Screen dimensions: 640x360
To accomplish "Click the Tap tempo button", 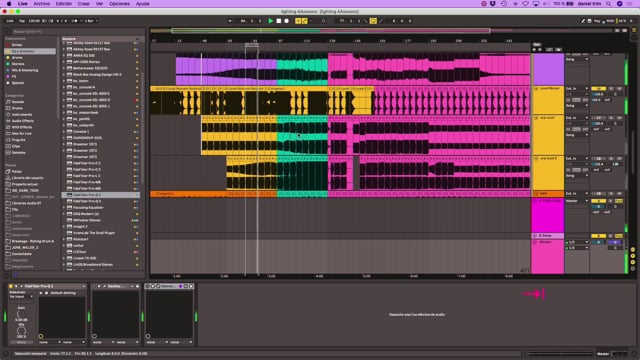I will (x=22, y=21).
